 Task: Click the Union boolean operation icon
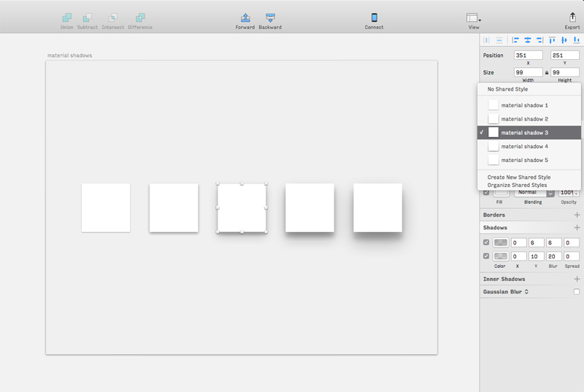[x=67, y=18]
